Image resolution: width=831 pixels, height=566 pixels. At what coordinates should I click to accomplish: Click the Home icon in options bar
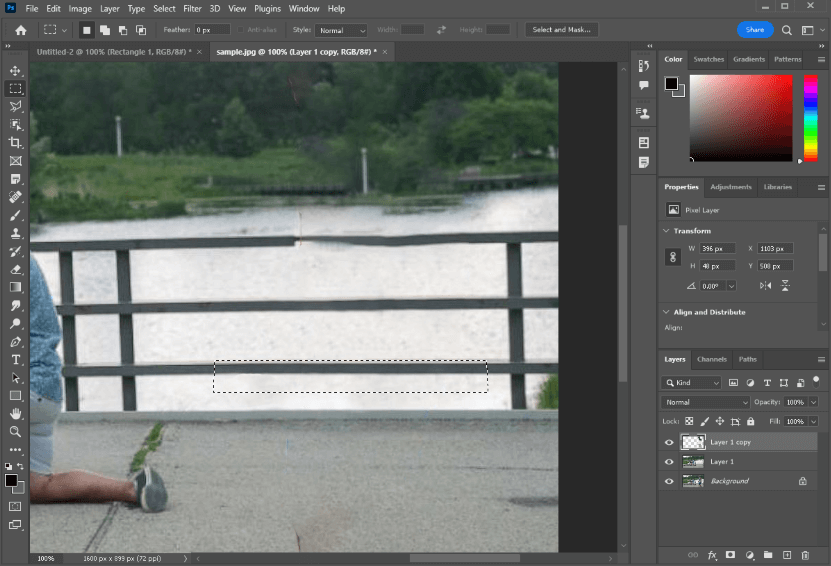click(x=20, y=30)
